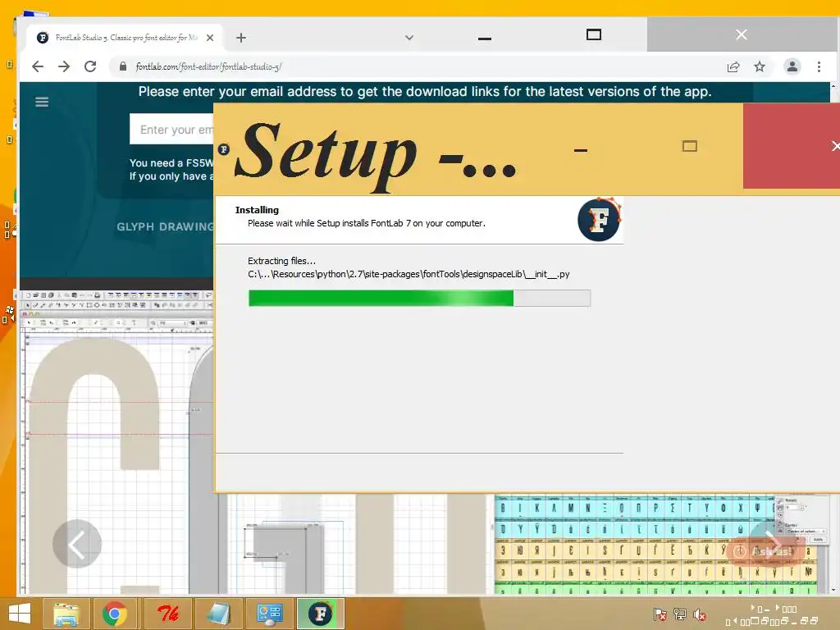Image resolution: width=840 pixels, height=630 pixels.
Task: Select the FontLab Studio 5 tab
Action: point(126,38)
